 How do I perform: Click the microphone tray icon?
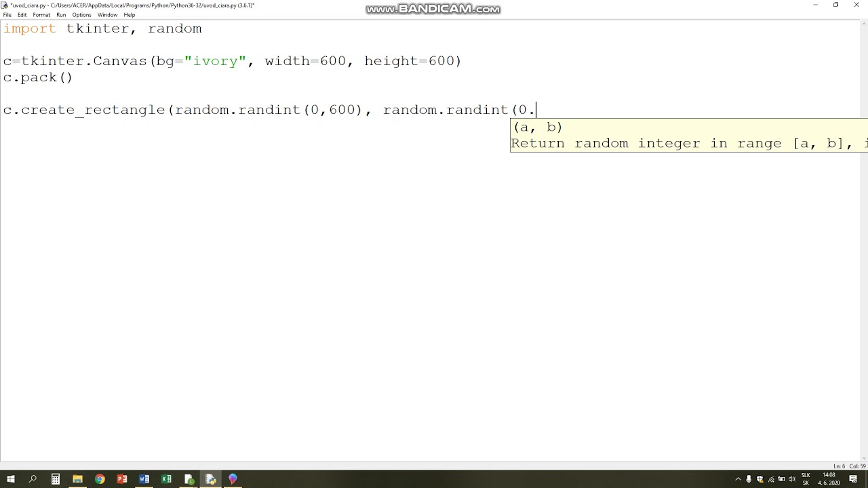click(x=749, y=479)
